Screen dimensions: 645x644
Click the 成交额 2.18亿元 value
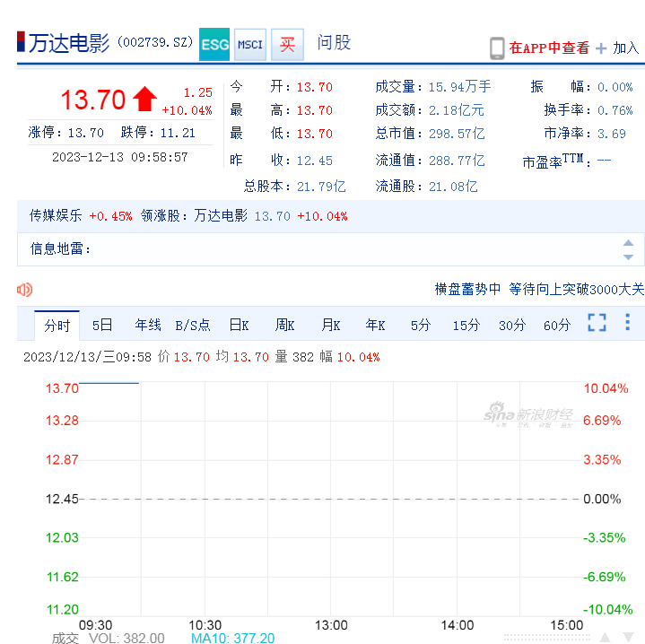click(x=457, y=110)
